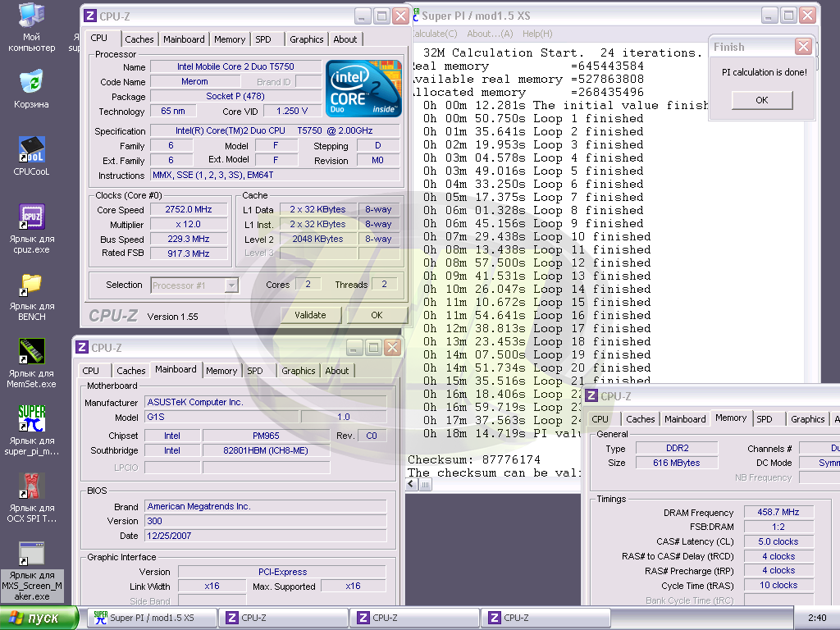Open the Processor #1 selection dropdown
840x630 pixels.
[231, 285]
